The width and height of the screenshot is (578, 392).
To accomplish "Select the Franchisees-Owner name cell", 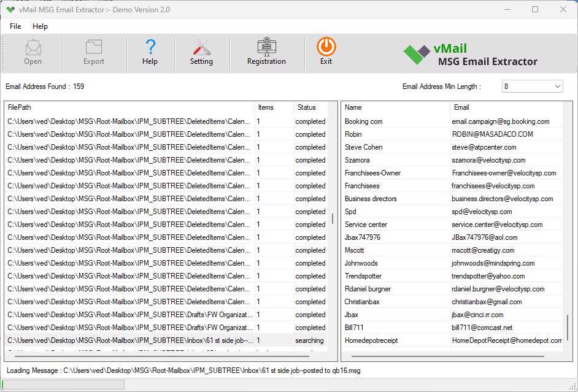I will coord(372,173).
